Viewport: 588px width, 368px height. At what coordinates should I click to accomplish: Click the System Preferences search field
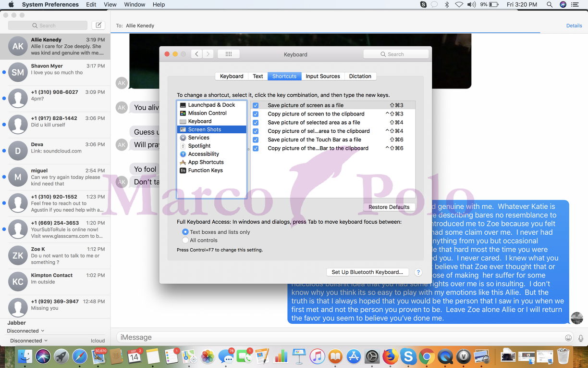[x=396, y=54]
